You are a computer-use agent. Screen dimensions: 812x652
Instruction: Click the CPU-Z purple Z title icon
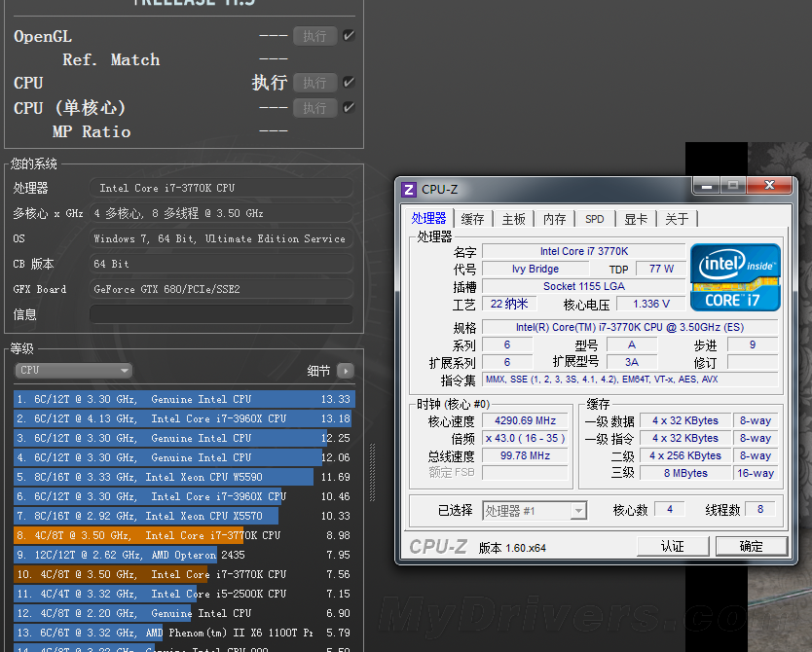409,190
